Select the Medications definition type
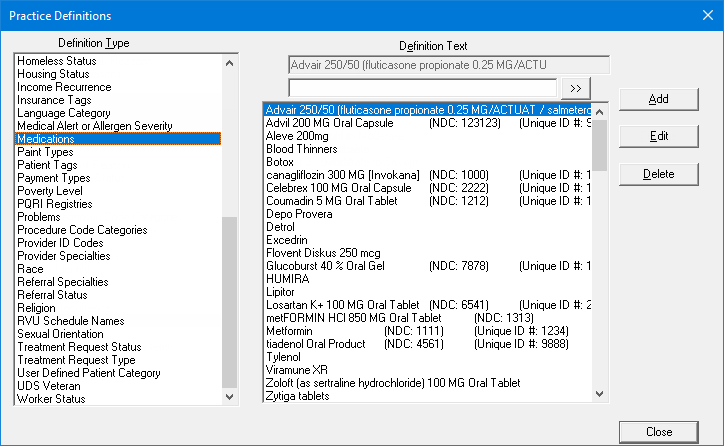This screenshot has height=446, width=724. click(x=118, y=139)
